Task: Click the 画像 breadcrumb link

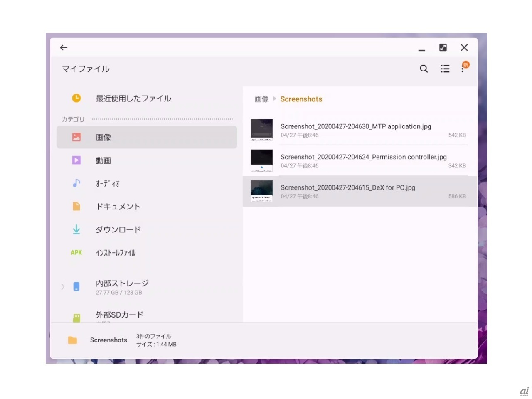Action: tap(261, 99)
